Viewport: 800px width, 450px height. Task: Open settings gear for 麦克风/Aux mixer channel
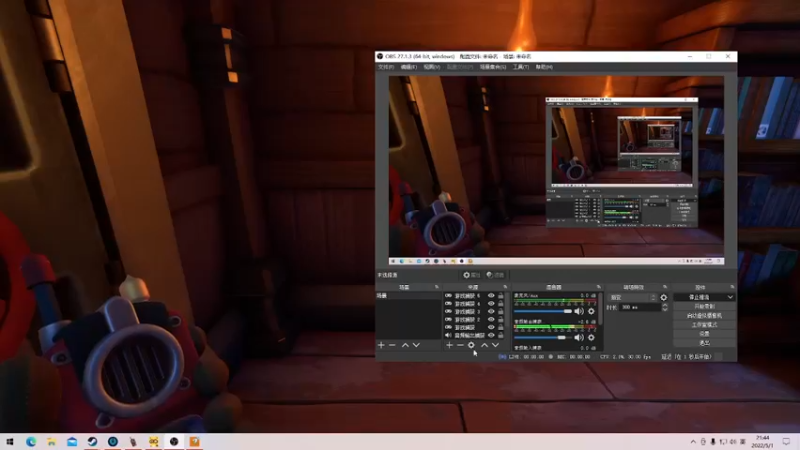pos(591,311)
